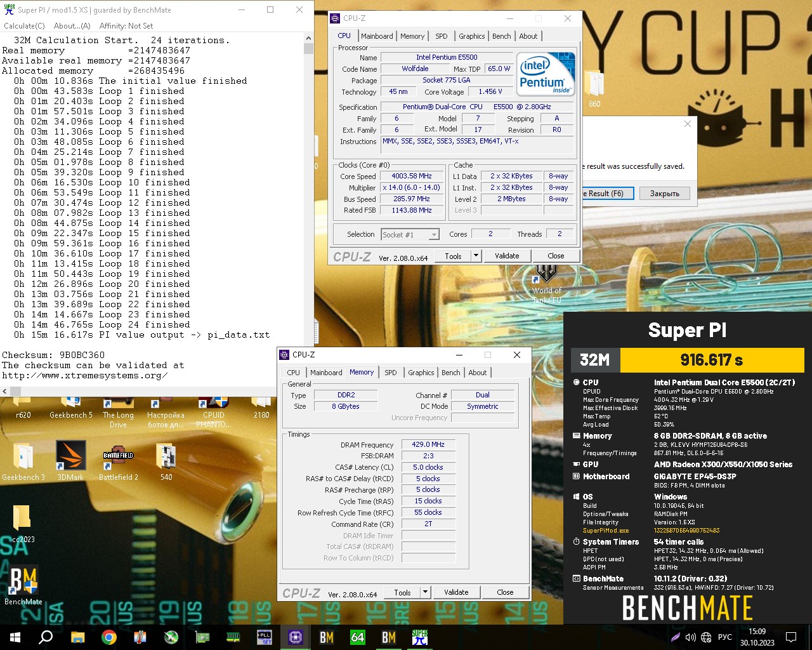Click Tools button in bottom CPU-Z
Viewport: 812px width, 650px height.
(402, 592)
